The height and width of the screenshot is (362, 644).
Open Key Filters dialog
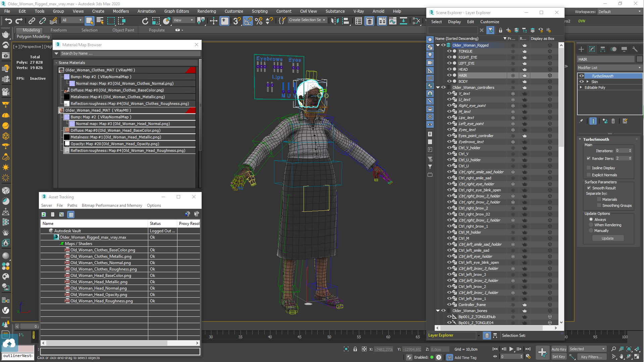[x=592, y=357]
